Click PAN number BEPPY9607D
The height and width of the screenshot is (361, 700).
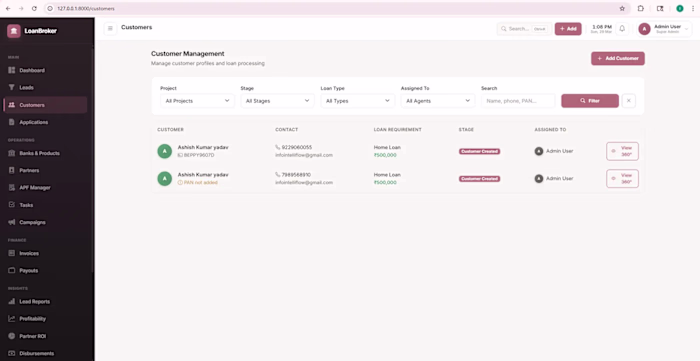199,155
